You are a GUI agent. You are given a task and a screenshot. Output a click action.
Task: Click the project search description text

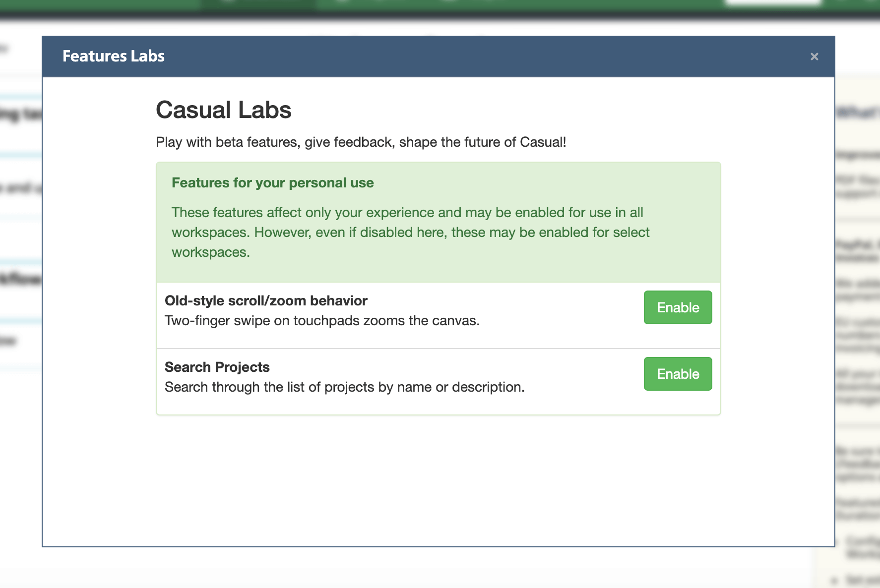click(x=344, y=387)
